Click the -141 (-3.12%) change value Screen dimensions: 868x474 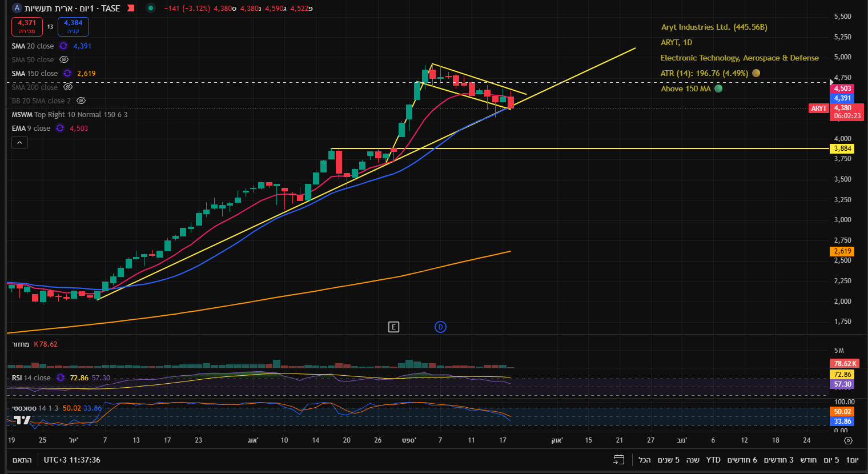click(187, 9)
